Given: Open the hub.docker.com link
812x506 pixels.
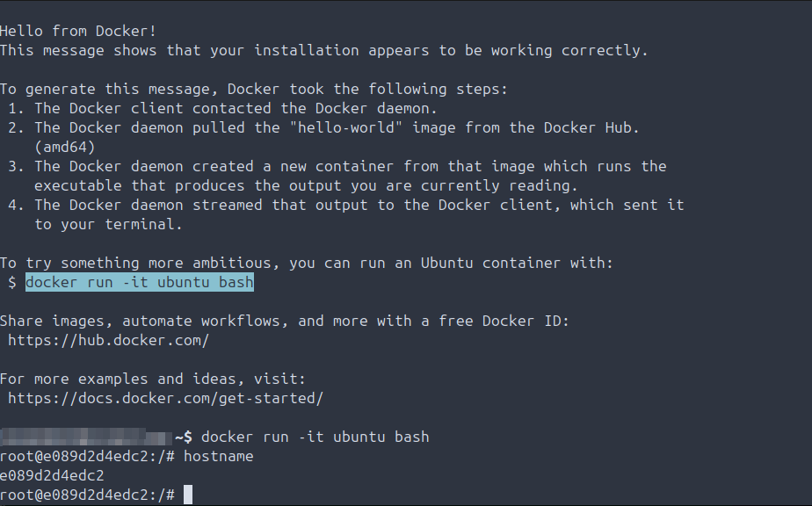Looking at the screenshot, I should 108,340.
